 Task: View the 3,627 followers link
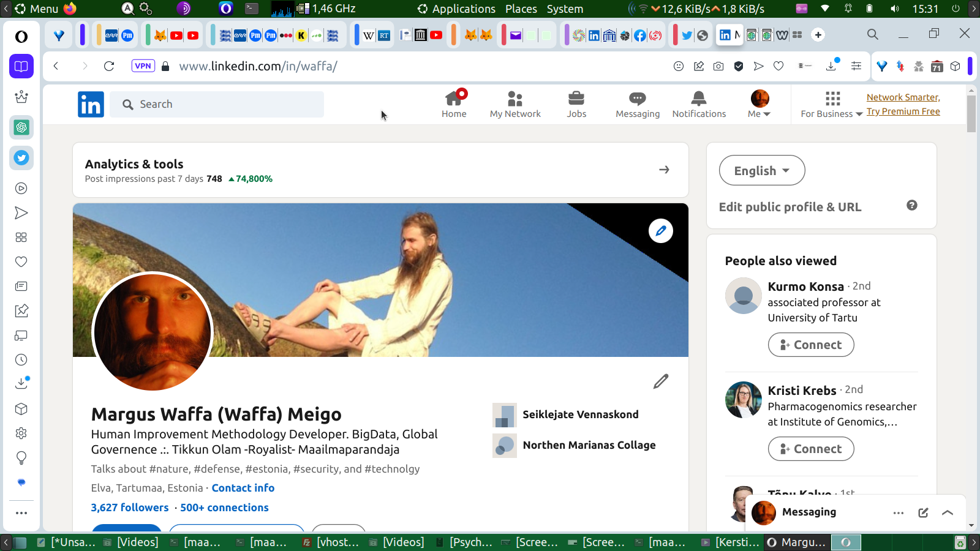pos(130,508)
